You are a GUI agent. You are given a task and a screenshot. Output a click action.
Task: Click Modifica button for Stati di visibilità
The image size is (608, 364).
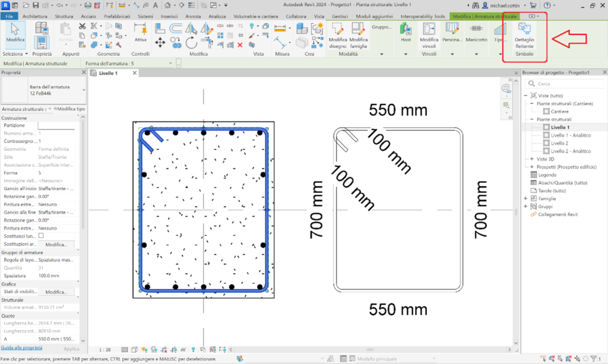(56, 292)
